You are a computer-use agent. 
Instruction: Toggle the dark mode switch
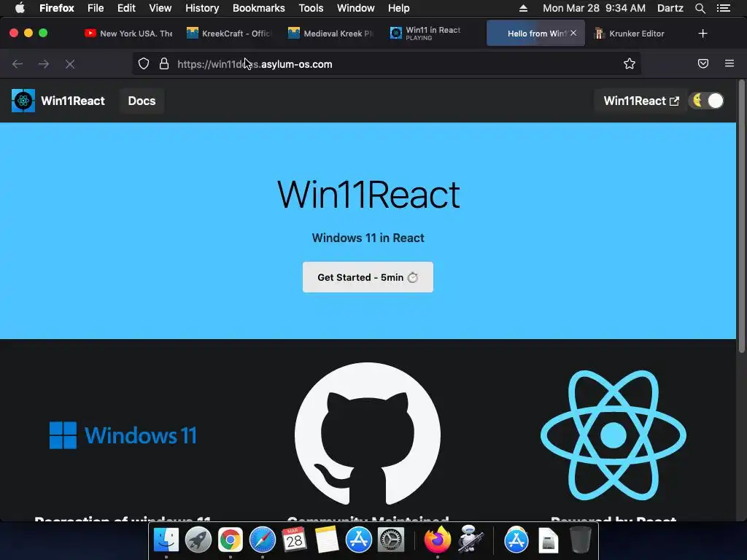click(x=707, y=101)
